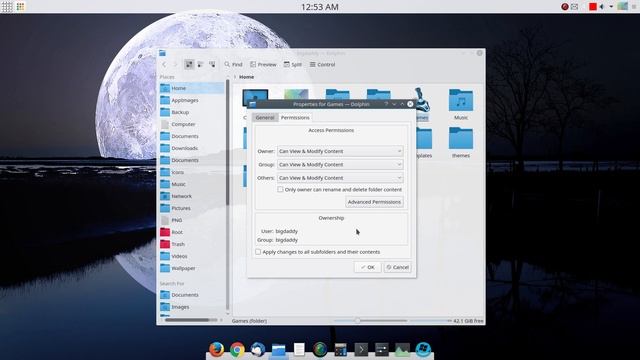The width and height of the screenshot is (640, 360).
Task: Open the text document icon in dock
Action: [x=299, y=349]
